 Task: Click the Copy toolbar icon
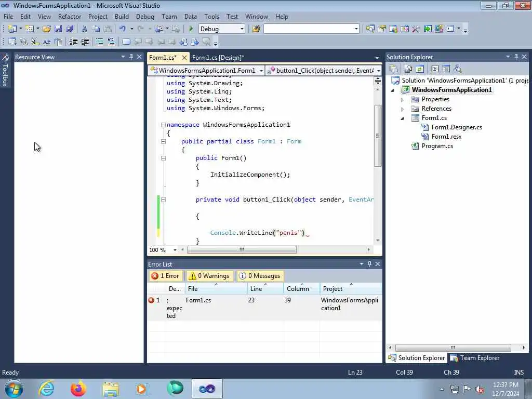click(x=96, y=29)
